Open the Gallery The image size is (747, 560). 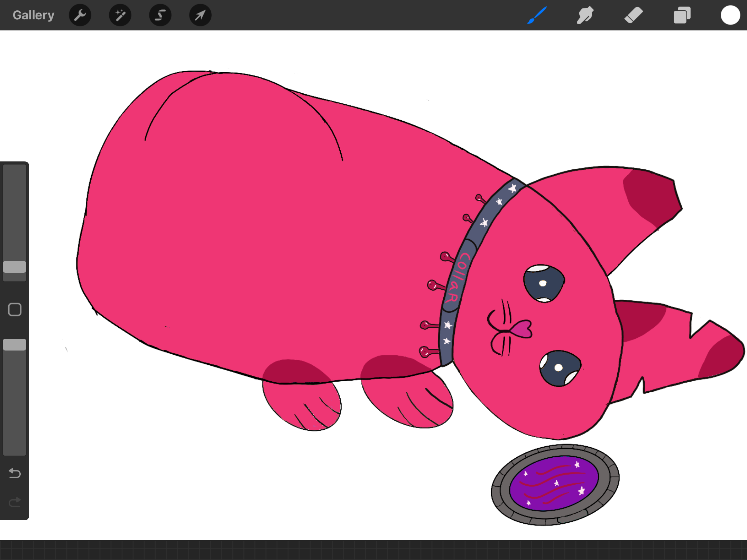(34, 15)
